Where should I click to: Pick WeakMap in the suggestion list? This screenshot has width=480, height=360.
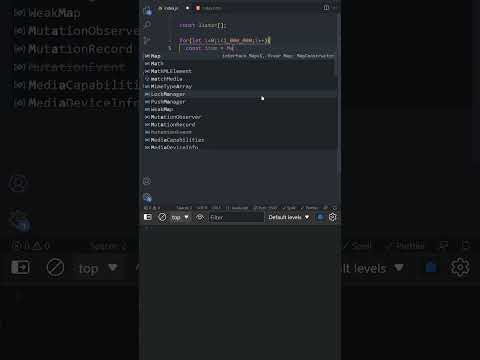[240, 109]
